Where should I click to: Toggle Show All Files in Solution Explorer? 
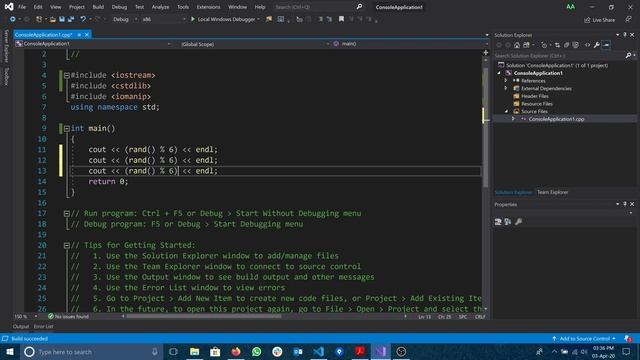pos(576,45)
